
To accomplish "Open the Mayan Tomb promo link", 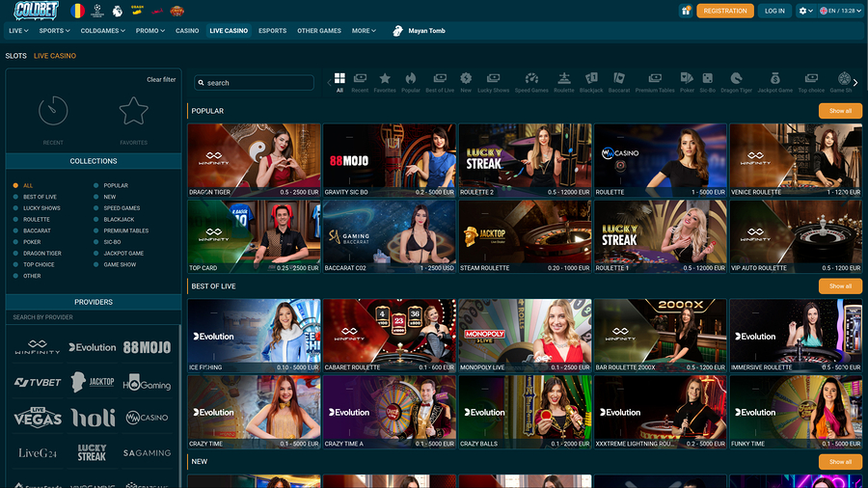I will coord(420,31).
